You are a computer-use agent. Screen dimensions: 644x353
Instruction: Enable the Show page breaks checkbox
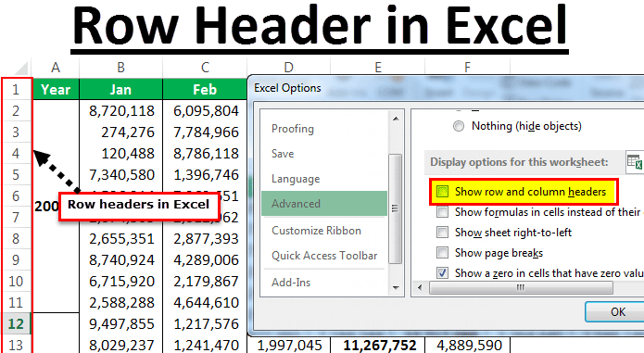coord(442,252)
